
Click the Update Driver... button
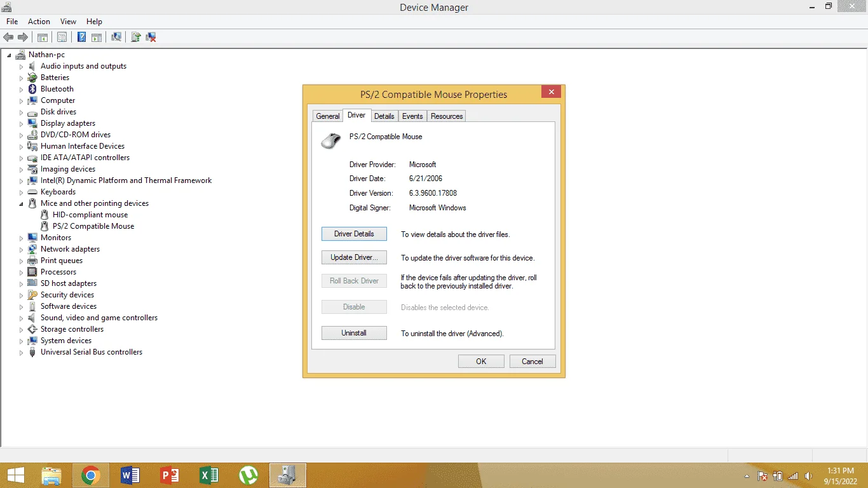pos(354,257)
